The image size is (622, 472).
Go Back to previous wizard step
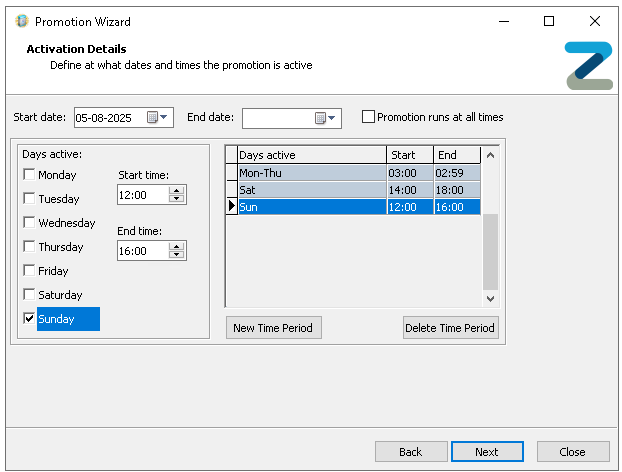(x=411, y=452)
